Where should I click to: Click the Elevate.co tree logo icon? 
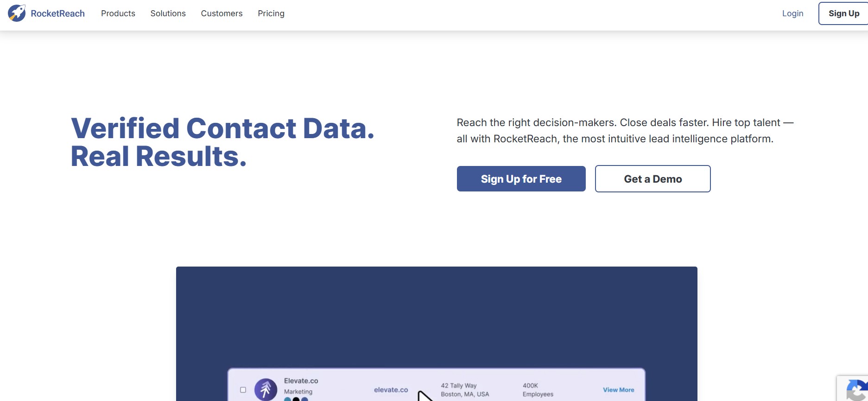(x=266, y=389)
